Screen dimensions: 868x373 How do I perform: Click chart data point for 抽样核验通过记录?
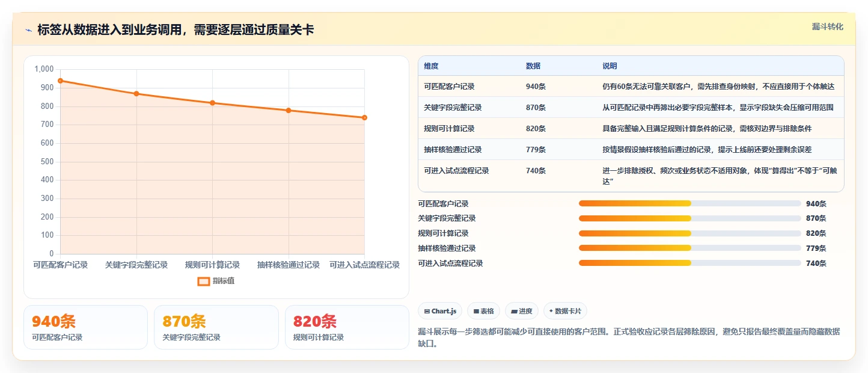tap(289, 110)
